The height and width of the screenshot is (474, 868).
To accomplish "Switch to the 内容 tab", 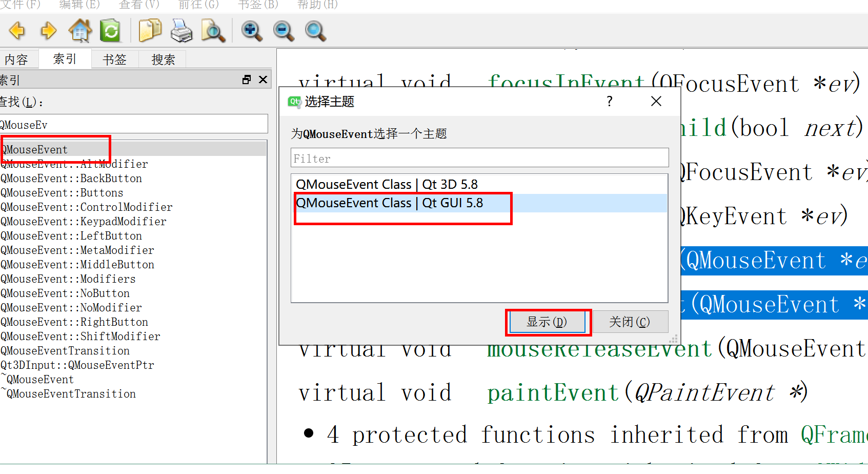I will click(x=19, y=59).
